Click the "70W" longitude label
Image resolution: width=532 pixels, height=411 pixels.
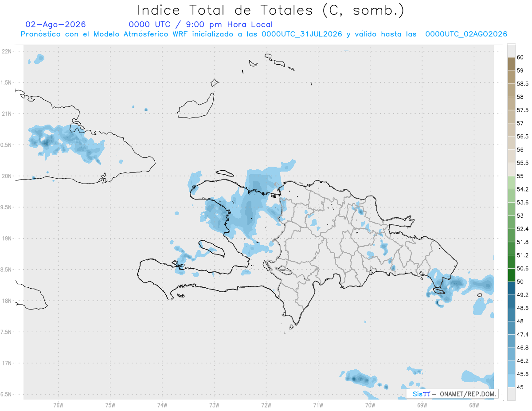[370, 405]
